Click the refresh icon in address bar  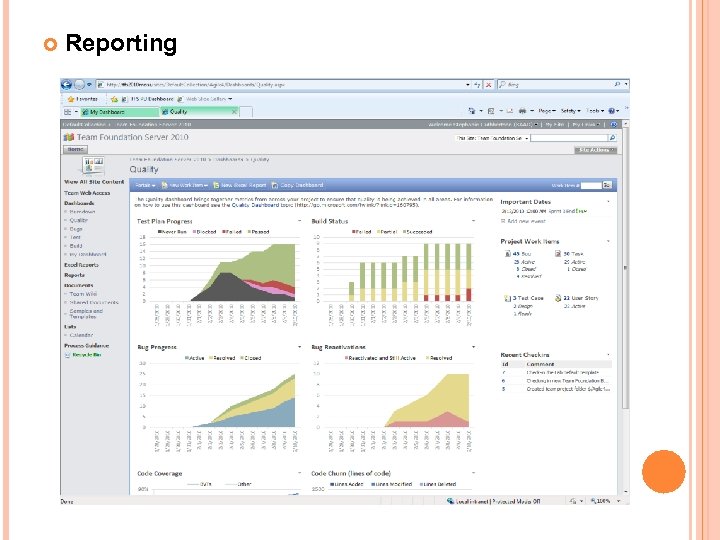click(478, 85)
